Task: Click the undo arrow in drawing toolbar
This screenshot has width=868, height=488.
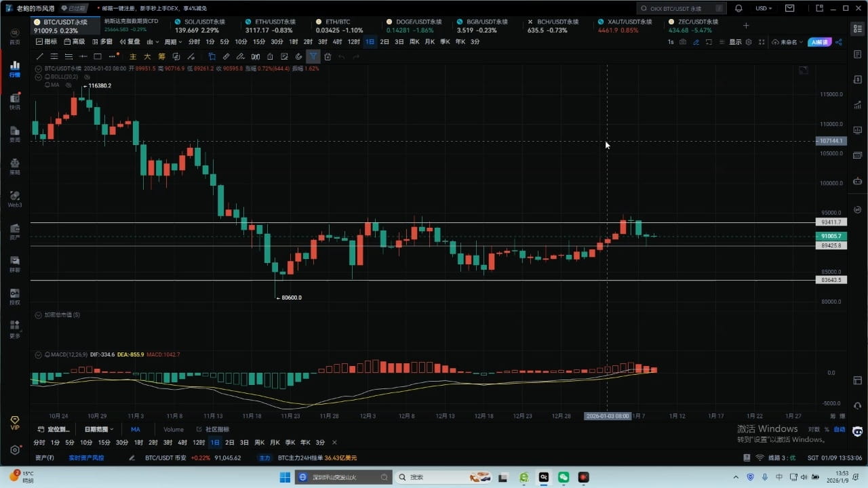Action: point(342,57)
